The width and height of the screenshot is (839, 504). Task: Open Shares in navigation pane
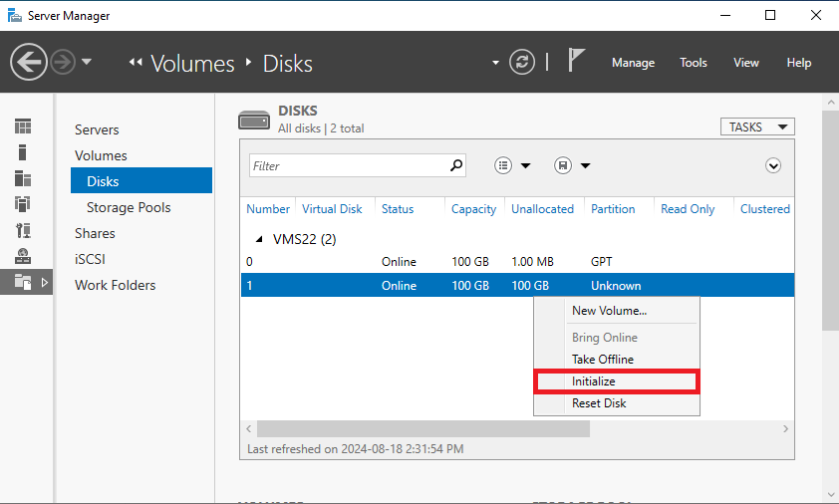tap(95, 233)
